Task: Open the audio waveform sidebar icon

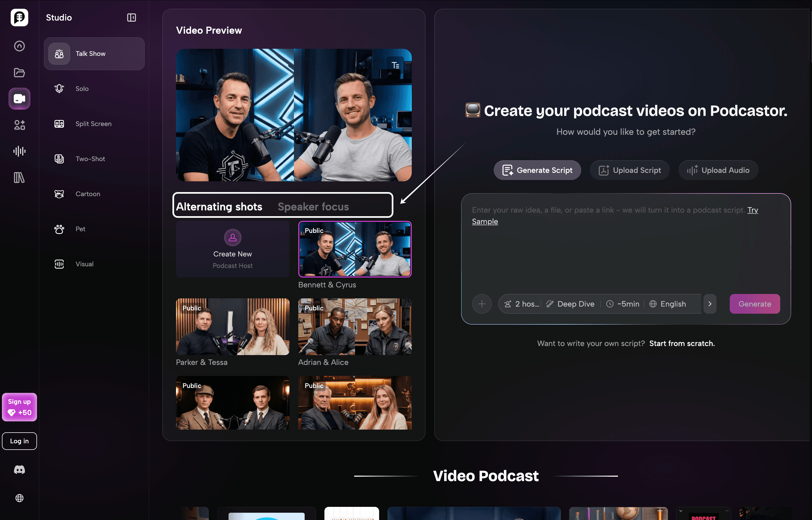Action: point(19,151)
